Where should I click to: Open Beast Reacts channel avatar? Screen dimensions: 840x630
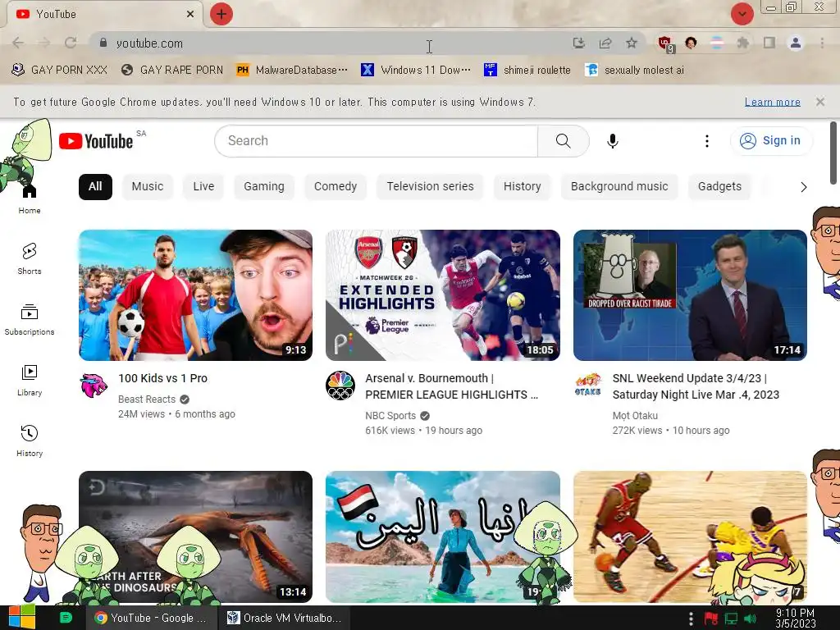tap(94, 386)
